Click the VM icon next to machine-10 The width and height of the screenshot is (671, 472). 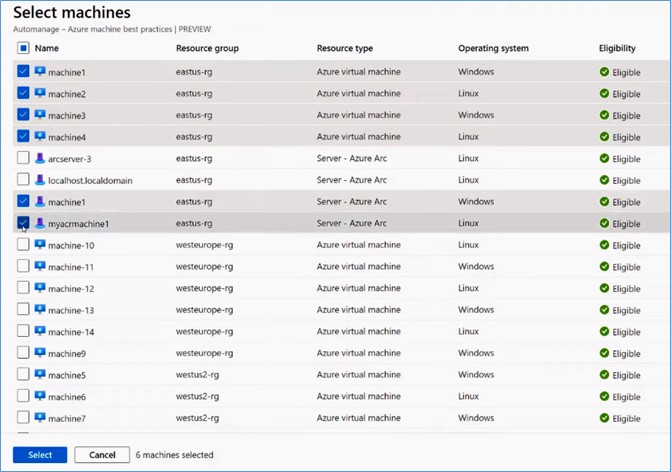40,244
